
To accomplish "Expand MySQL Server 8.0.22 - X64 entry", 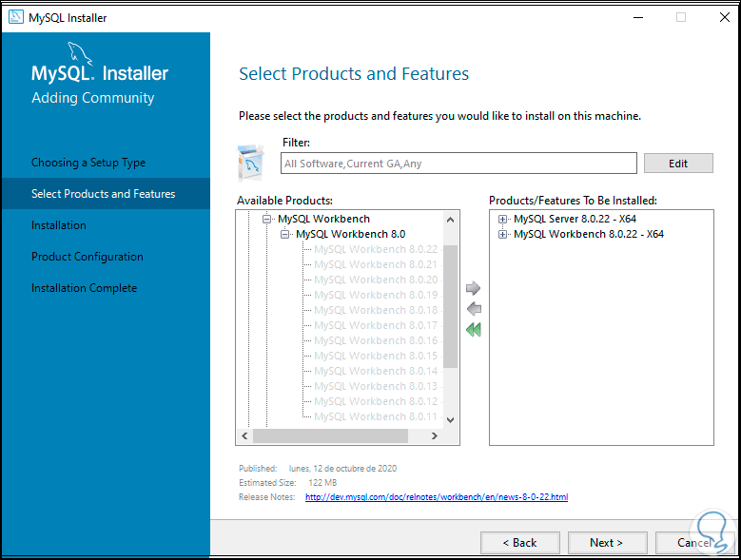I will tap(503, 219).
